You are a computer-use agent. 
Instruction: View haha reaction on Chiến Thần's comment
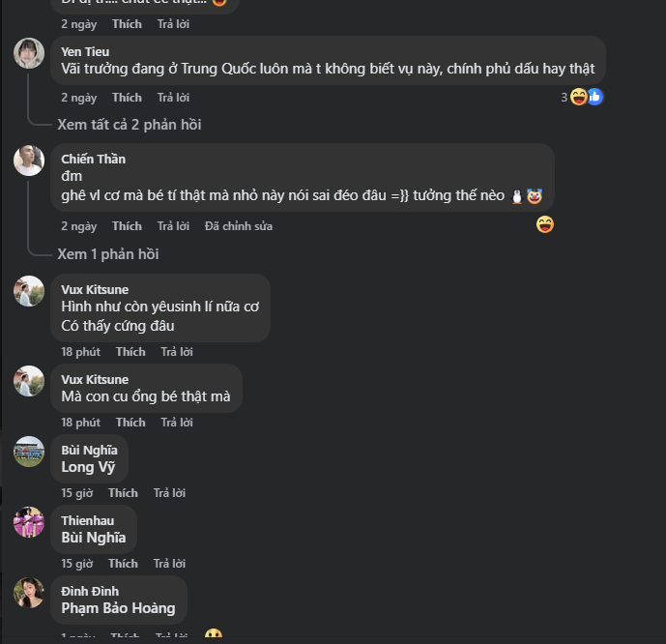pyautogui.click(x=545, y=224)
